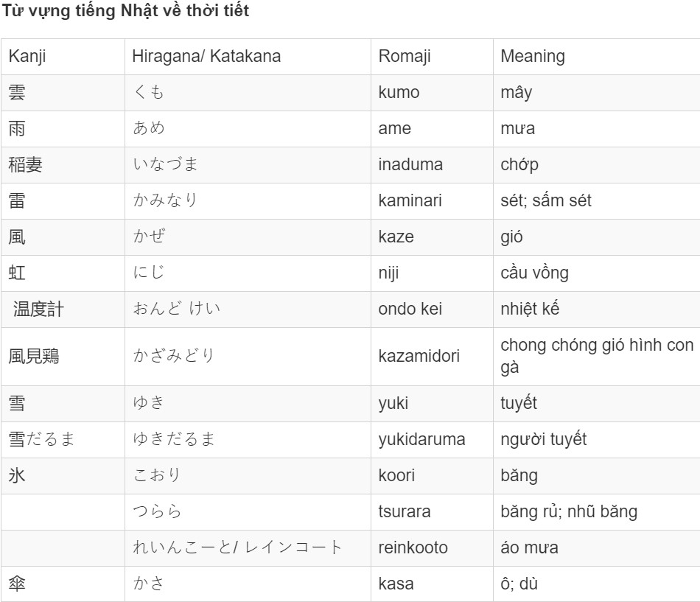Click the romaji 'tsurara' cell
This screenshot has height=602, width=700.
point(432,512)
